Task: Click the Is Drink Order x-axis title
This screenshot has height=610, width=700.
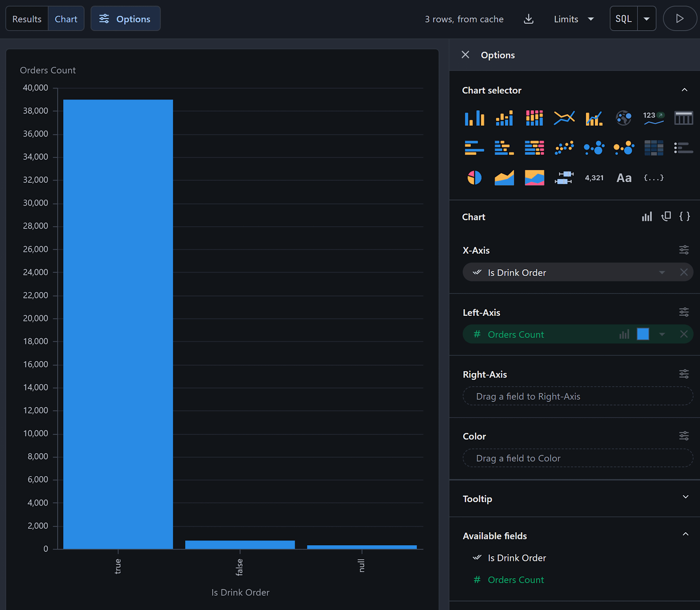Action: coord(240,592)
